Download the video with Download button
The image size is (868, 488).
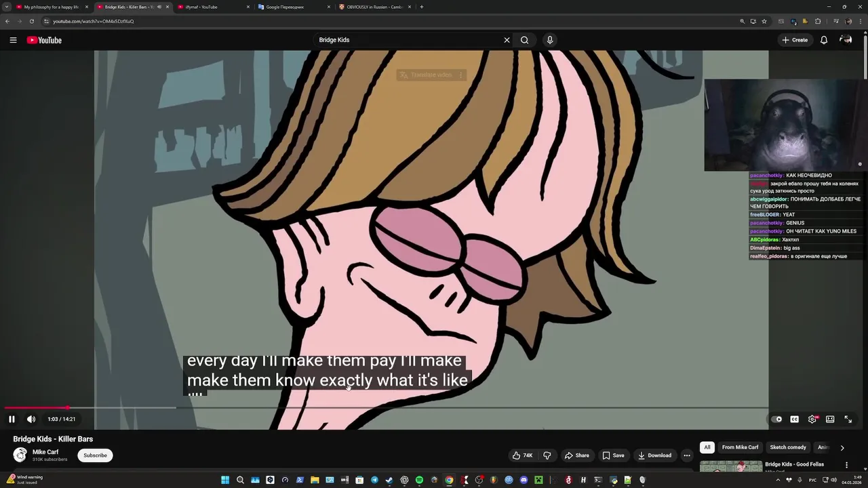(x=654, y=455)
